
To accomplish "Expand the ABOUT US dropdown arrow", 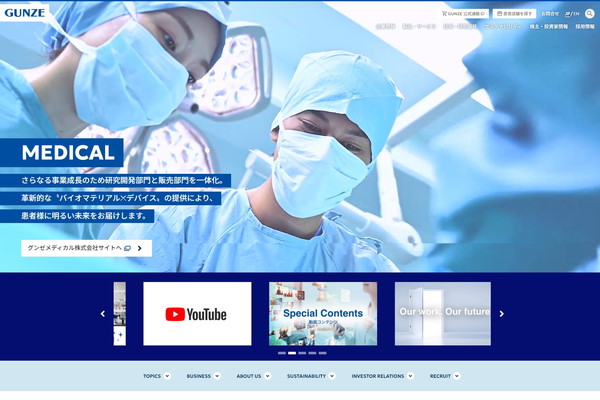I will pos(267,376).
